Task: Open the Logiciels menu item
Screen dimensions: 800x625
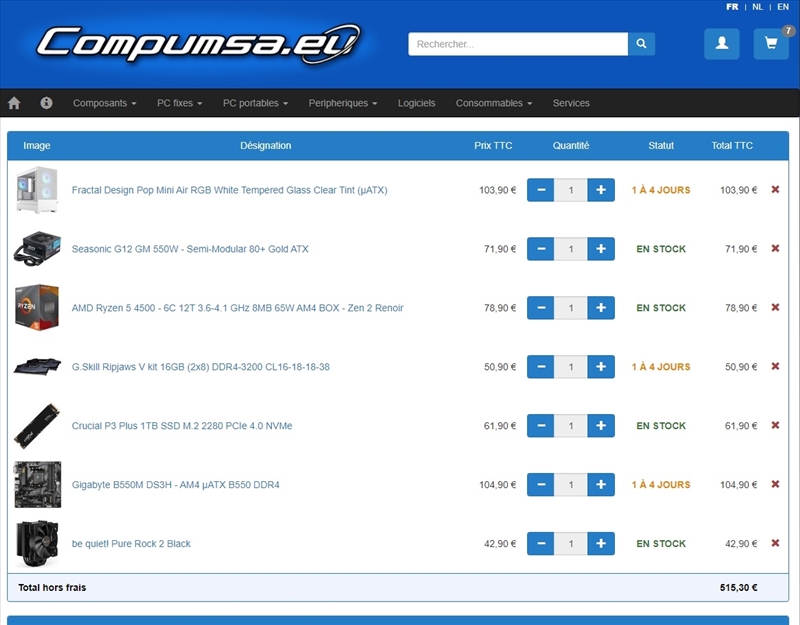Action: [416, 103]
